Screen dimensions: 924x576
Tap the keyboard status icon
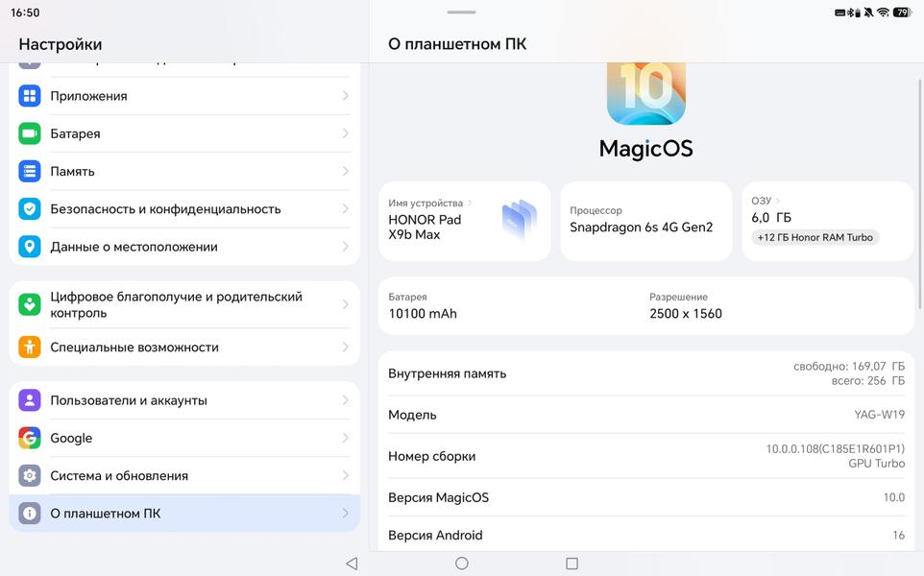coord(840,12)
